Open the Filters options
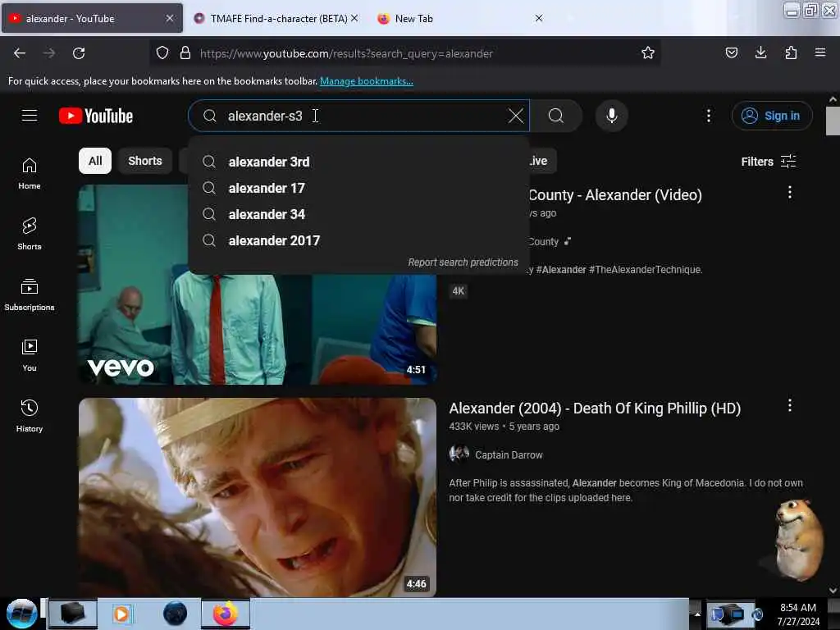 click(768, 162)
